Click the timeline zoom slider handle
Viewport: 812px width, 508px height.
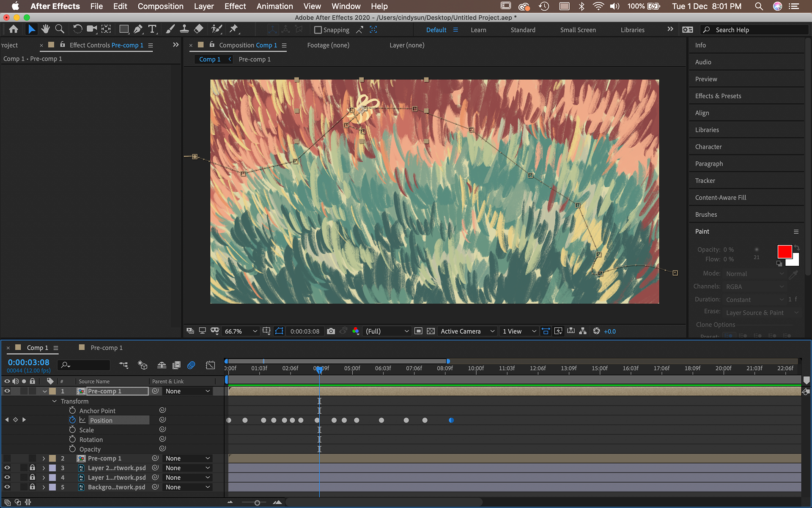tap(257, 503)
